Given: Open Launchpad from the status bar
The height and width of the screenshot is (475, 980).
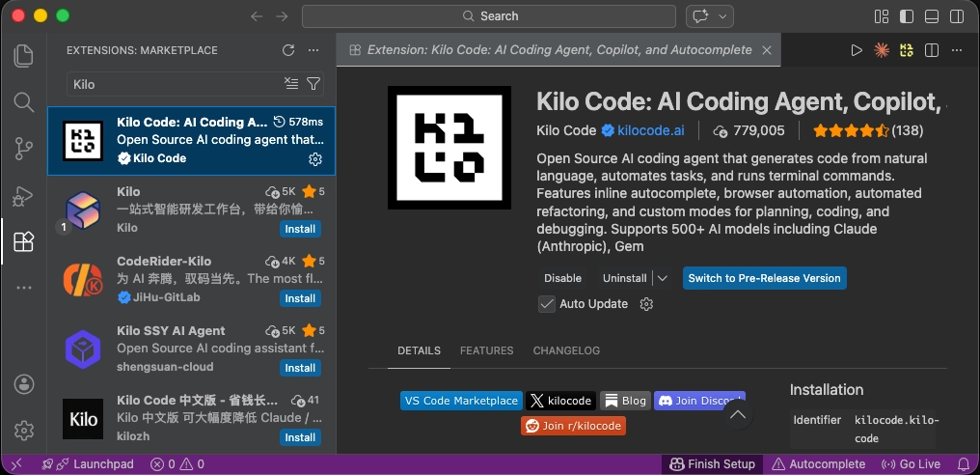Looking at the screenshot, I should click(88, 464).
